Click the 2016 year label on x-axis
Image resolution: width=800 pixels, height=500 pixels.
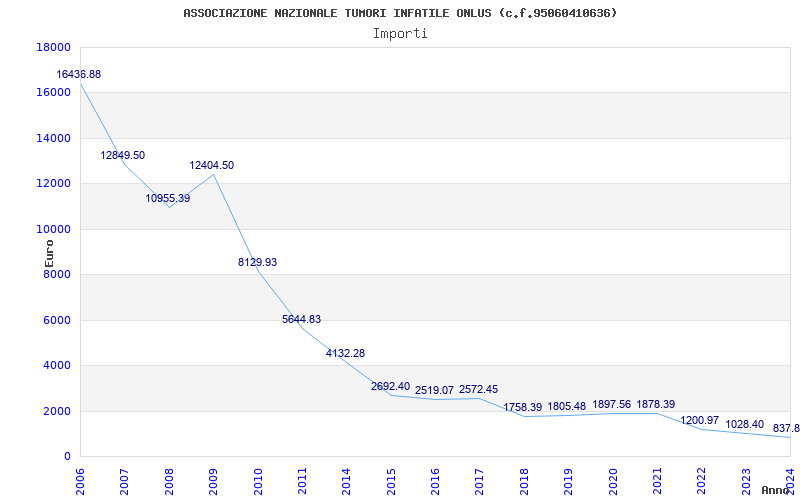pos(436,481)
